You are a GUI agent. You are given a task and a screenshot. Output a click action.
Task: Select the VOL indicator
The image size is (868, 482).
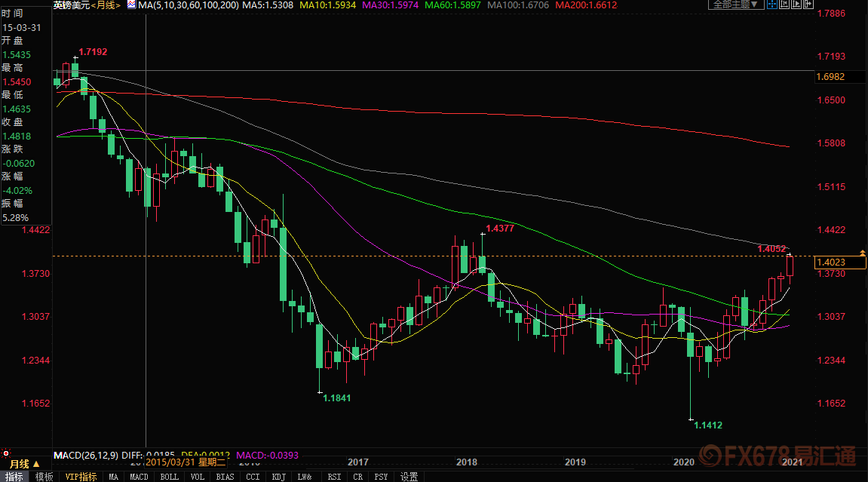click(x=197, y=477)
